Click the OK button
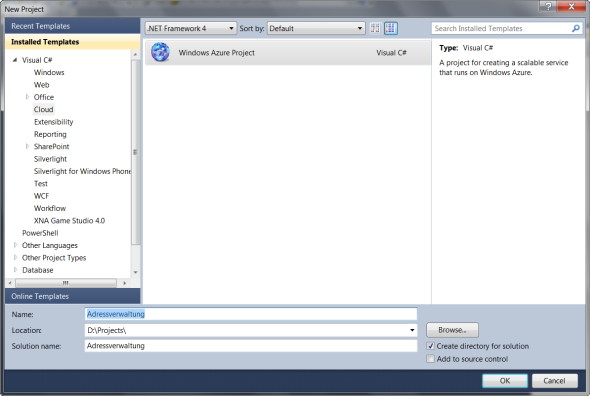This screenshot has height=396, width=590. point(505,381)
